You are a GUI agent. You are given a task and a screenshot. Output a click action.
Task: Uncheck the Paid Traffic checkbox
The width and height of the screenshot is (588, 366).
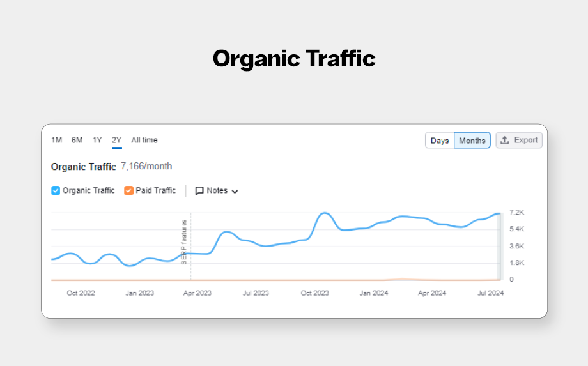pos(129,190)
